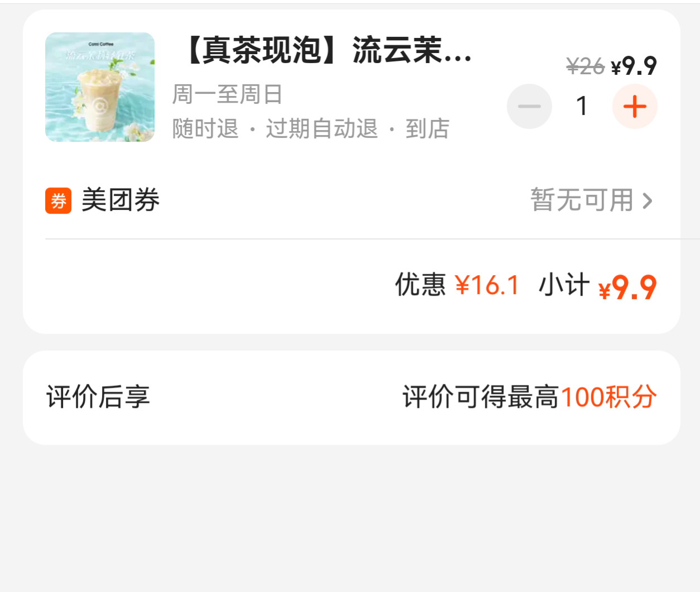View the 优惠 ¥16.1 discount amount
700x592 pixels.
tap(457, 285)
